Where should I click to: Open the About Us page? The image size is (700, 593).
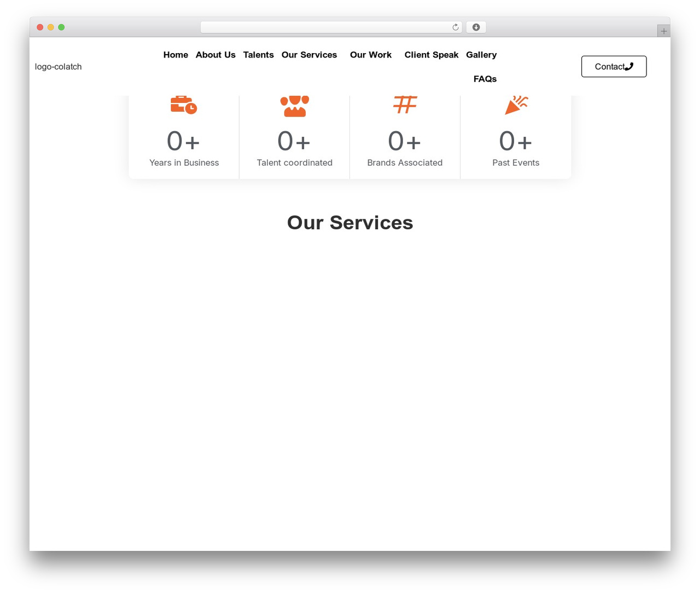(x=215, y=55)
